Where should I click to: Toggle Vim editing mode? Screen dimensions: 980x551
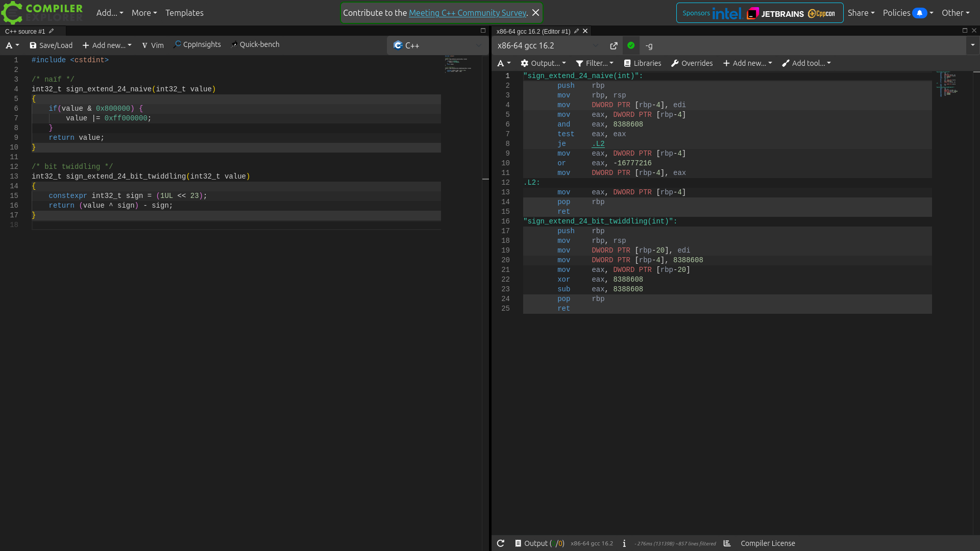pos(153,45)
